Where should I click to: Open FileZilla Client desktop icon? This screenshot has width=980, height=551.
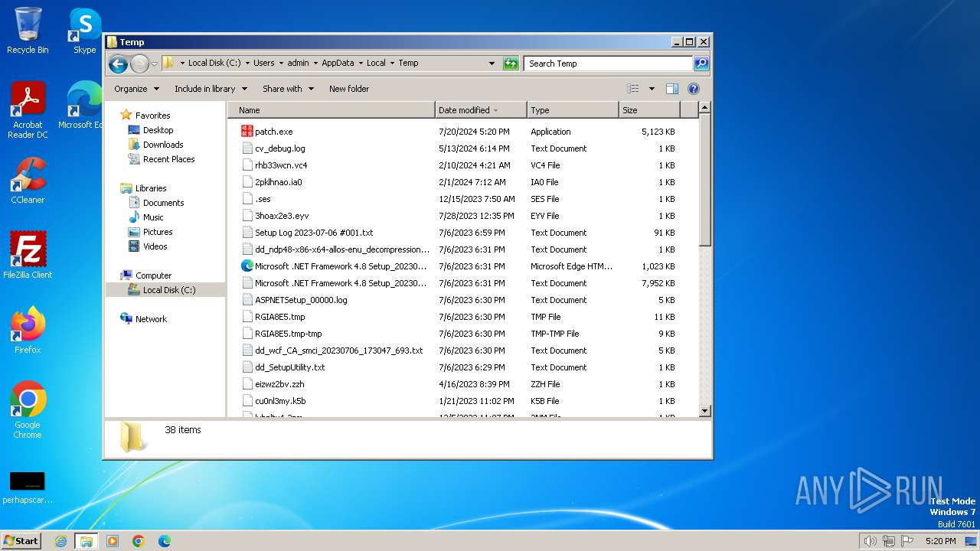[28, 256]
